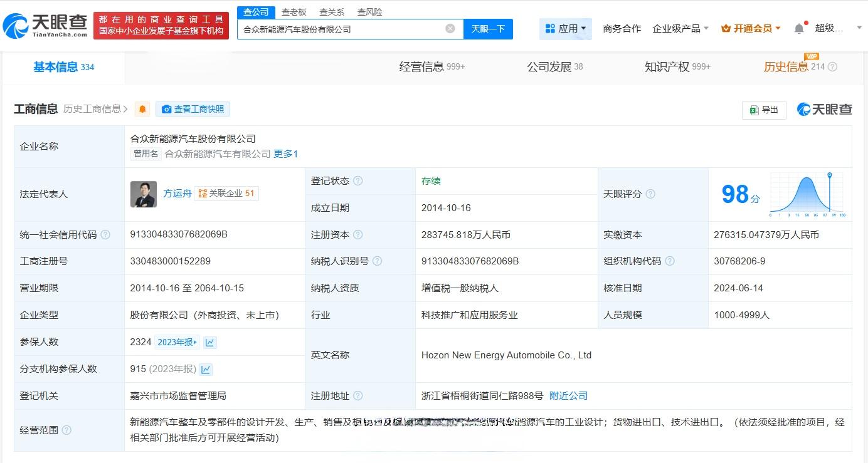
Task: Click the help icon beside 天眼评分
Action: click(x=650, y=194)
